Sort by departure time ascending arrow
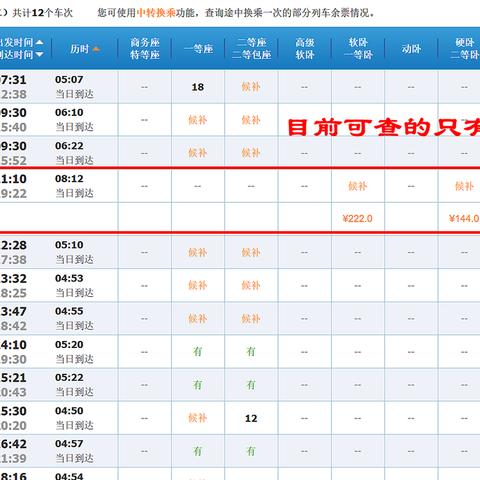Image resolution: width=480 pixels, height=480 pixels. click(39, 42)
